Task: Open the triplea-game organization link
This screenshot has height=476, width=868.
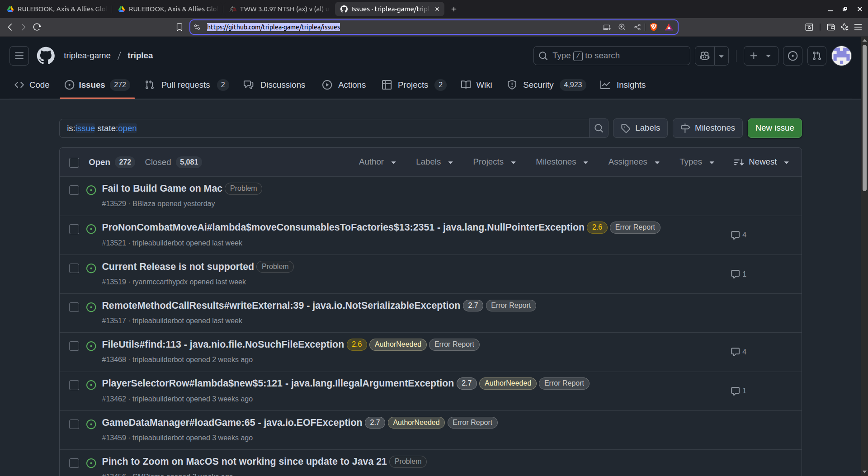Action: click(87, 56)
